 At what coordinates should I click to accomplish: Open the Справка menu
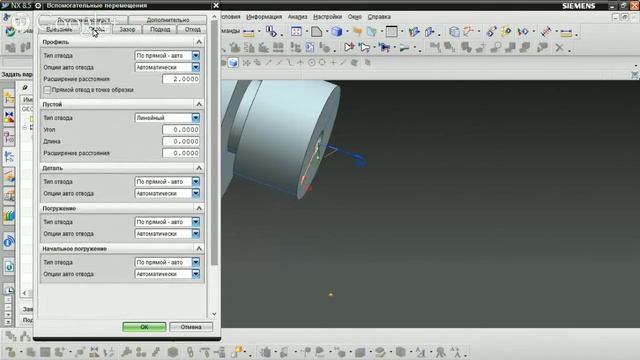click(x=379, y=17)
